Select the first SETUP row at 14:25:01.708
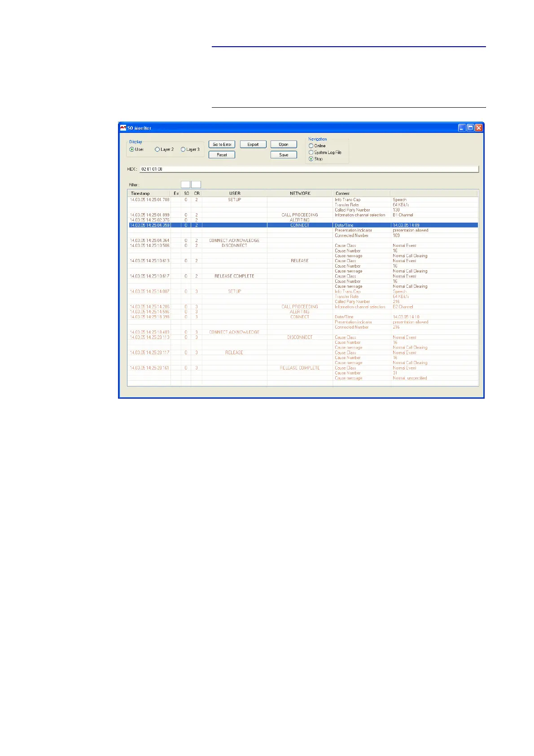Screen dimensions: 534x756 303,200
